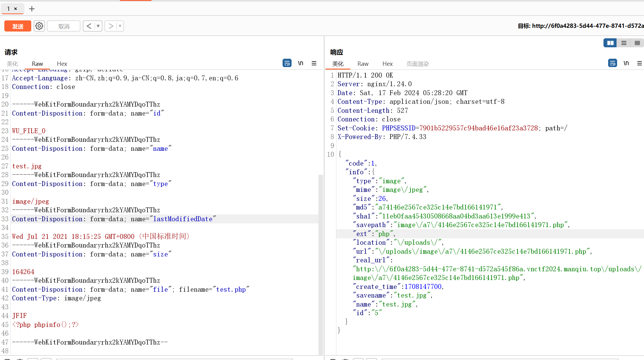Open request settings gear icon
The width and height of the screenshot is (644, 360).
pyautogui.click(x=39, y=26)
